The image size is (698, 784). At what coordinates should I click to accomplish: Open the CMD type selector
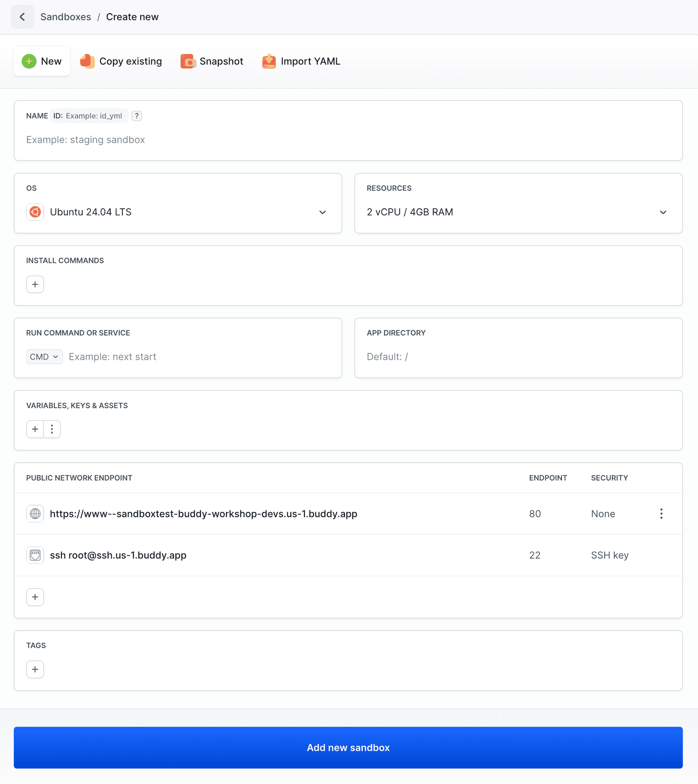[x=44, y=357]
